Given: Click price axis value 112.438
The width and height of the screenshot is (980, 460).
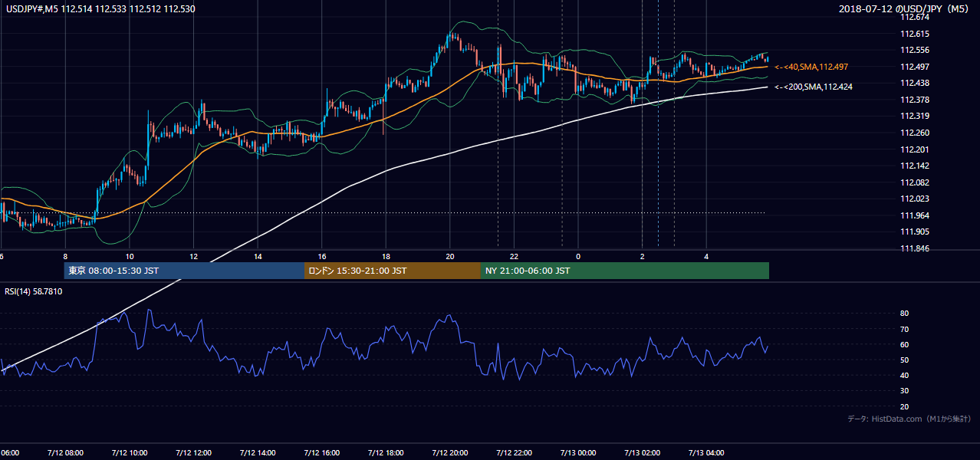Looking at the screenshot, I should coord(915,83).
